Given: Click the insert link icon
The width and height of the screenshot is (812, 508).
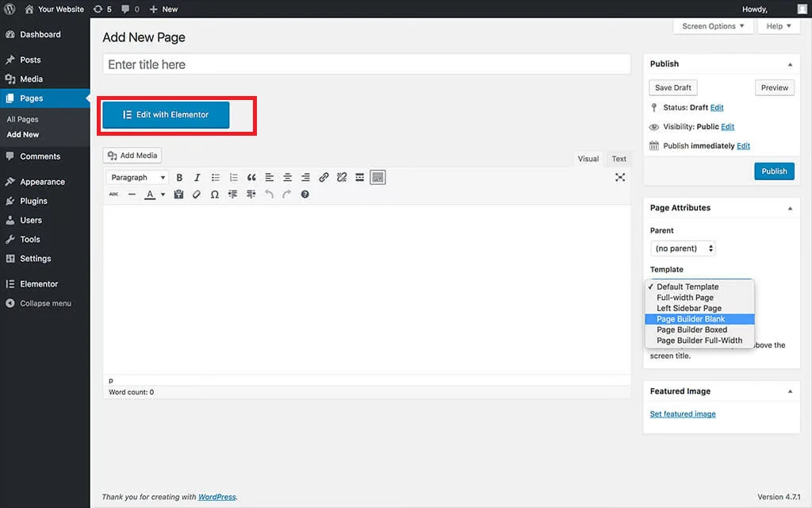Looking at the screenshot, I should tap(324, 178).
